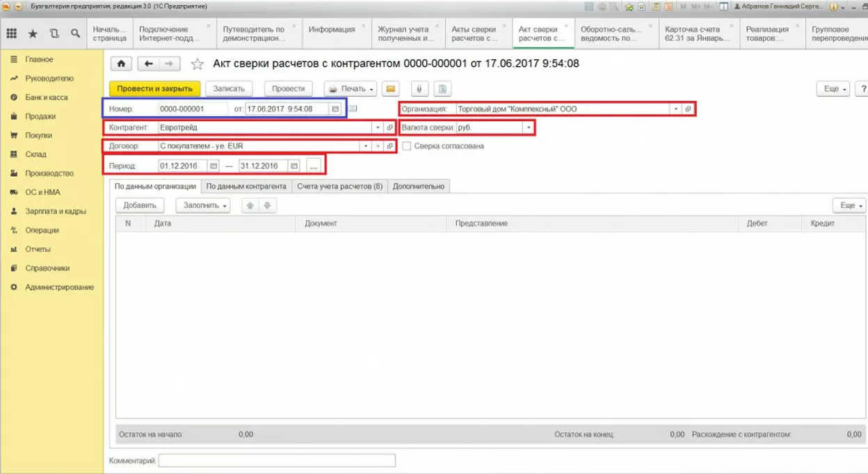Close the Информация tab
This screenshot has width=868, height=474.
tap(364, 26)
